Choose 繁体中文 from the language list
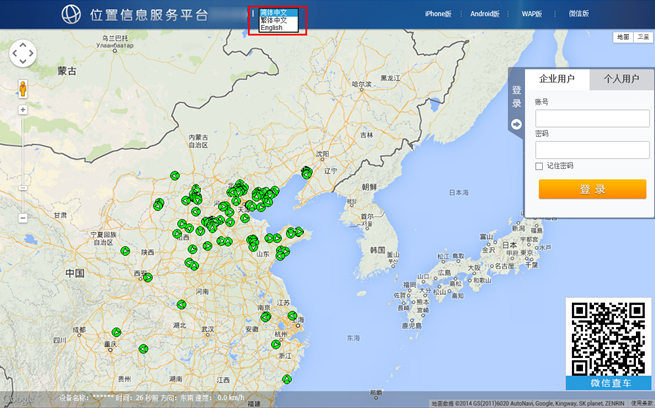Viewport: 655px width, 408px height. click(x=273, y=20)
